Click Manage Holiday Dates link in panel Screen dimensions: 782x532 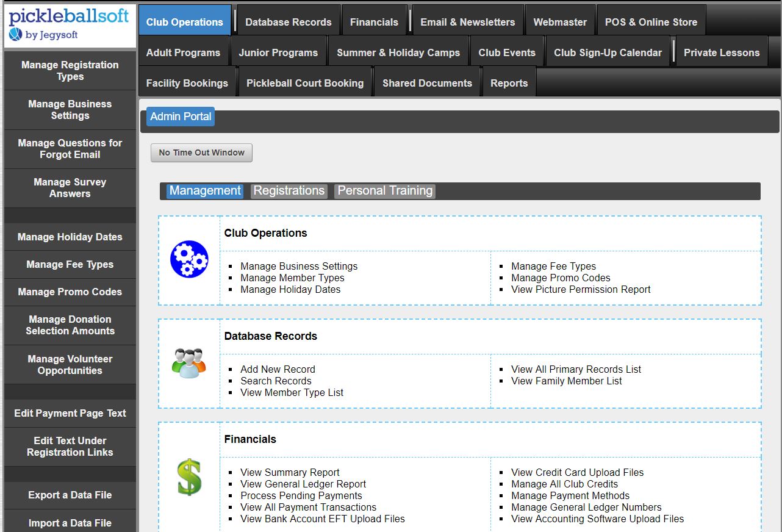click(x=290, y=289)
